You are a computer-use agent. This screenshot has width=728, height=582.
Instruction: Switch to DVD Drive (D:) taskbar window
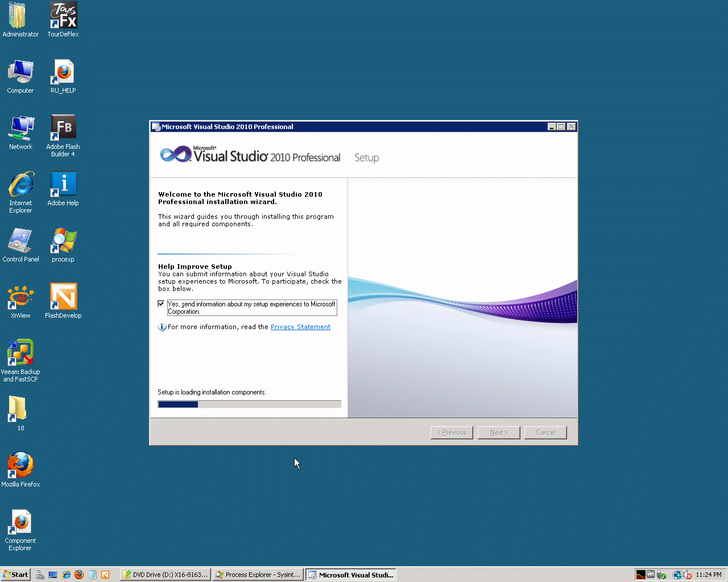coord(166,575)
